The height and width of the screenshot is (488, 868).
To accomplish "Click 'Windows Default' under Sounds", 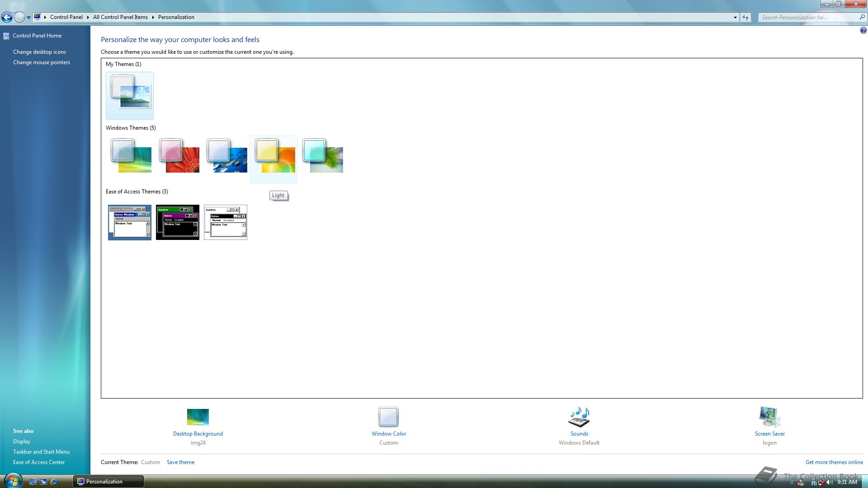I will [579, 443].
